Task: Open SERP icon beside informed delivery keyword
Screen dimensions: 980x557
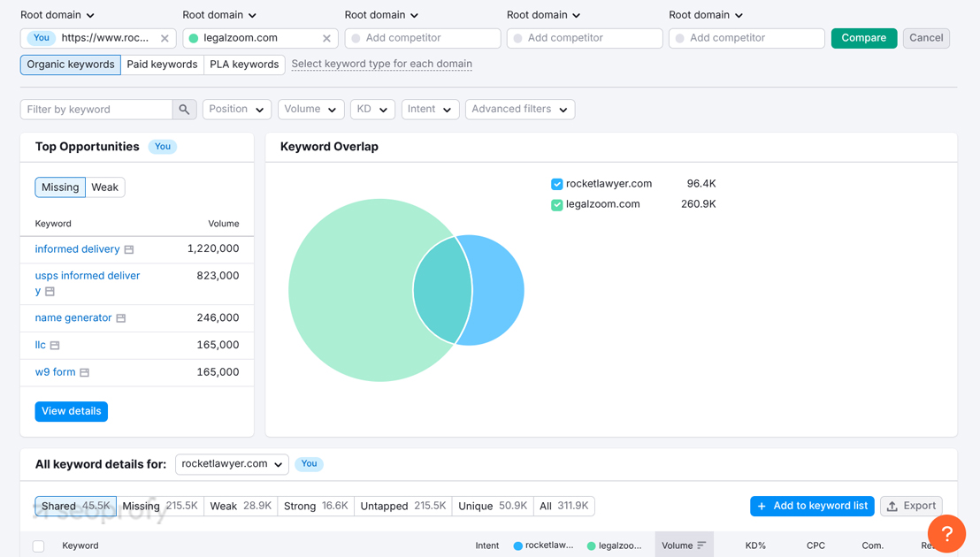Action: pos(129,249)
